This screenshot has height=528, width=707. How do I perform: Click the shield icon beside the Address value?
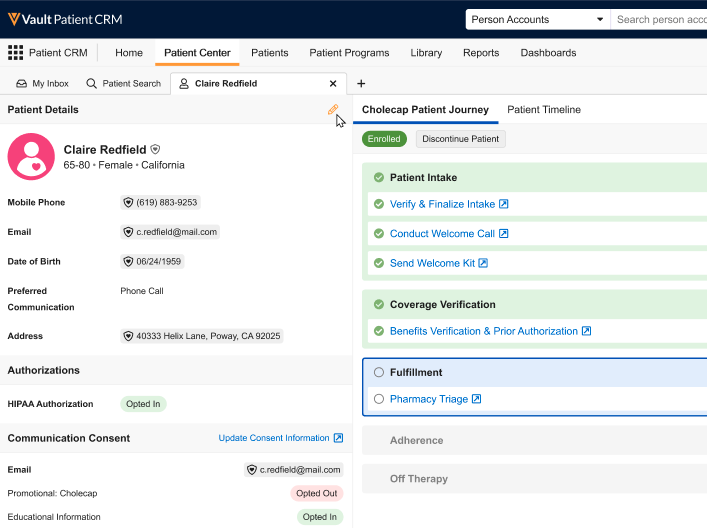click(x=128, y=336)
